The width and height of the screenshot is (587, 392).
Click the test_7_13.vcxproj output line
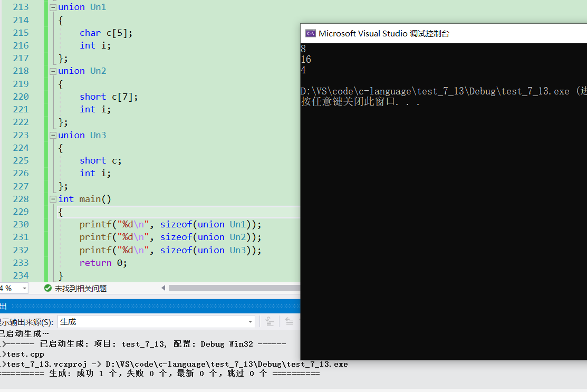point(174,364)
